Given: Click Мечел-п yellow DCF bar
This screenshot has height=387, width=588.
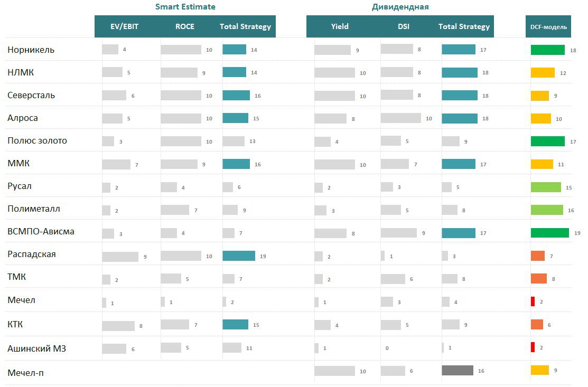Looking at the screenshot, I should pyautogui.click(x=539, y=370).
